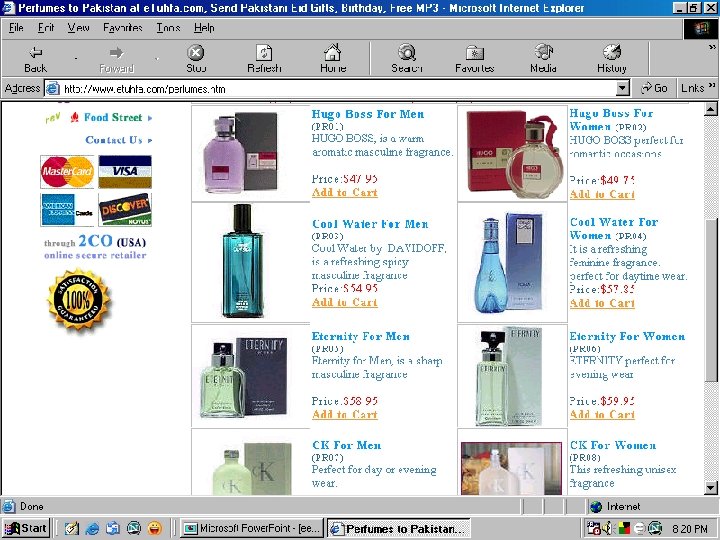Viewport: 720px width, 540px height.
Task: Add Hugo Boss For Men to cart
Action: click(x=344, y=192)
